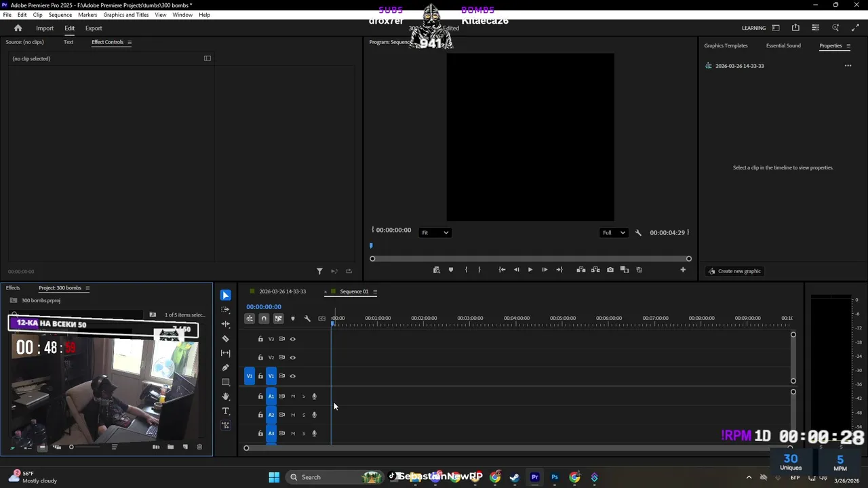Toggle lock on track V3
The image size is (868, 488).
[x=260, y=339]
